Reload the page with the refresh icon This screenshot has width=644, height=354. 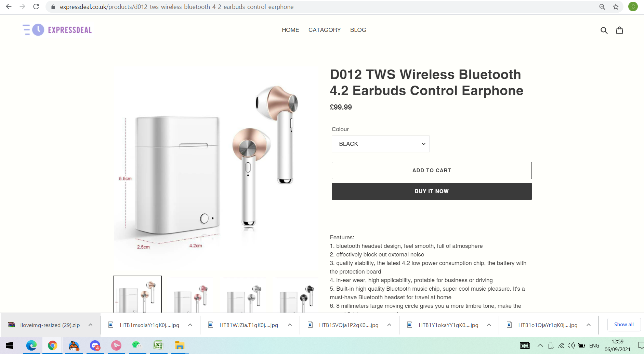36,7
